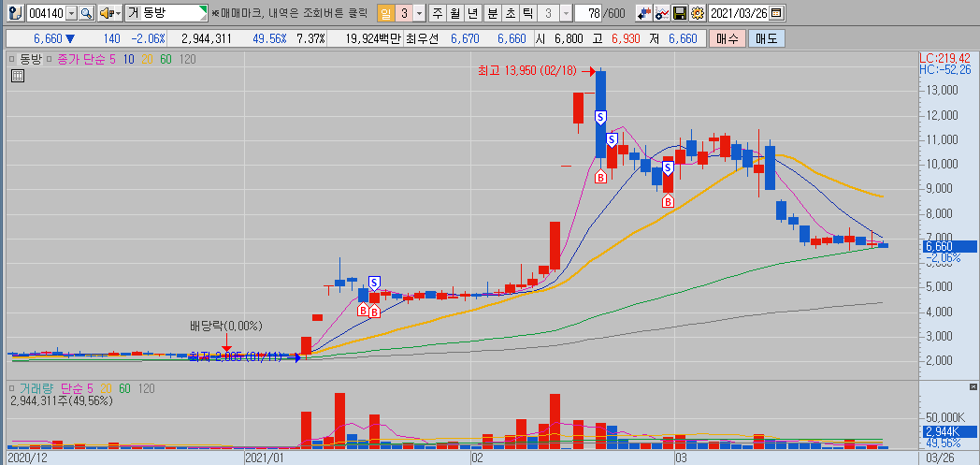Click the green 60 price average legend
Viewport: 980px width, 465px height.
[166, 59]
